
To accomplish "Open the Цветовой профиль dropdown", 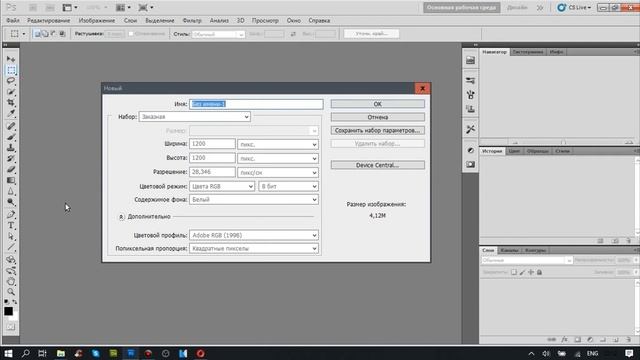I will coord(254,236).
